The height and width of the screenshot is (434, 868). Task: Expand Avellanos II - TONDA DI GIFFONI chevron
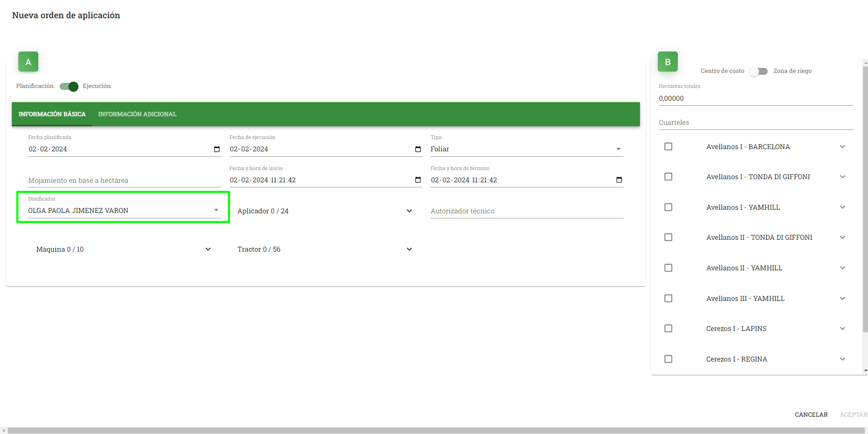point(842,237)
